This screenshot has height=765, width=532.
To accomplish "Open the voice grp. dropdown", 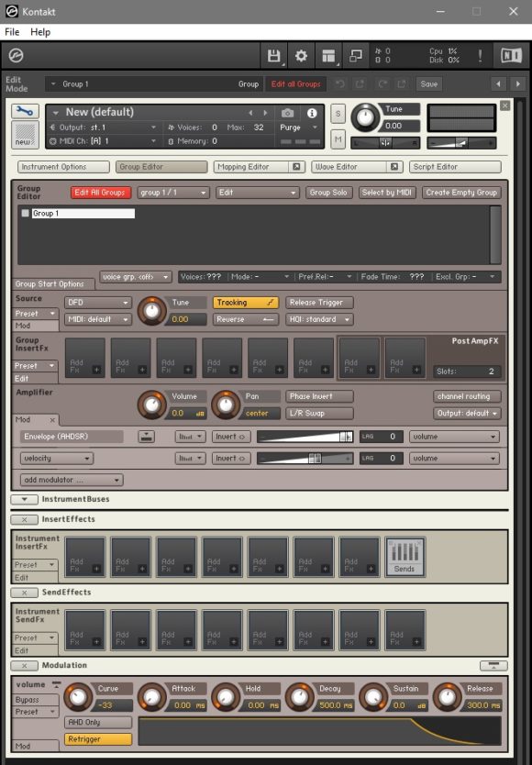I will (x=136, y=277).
